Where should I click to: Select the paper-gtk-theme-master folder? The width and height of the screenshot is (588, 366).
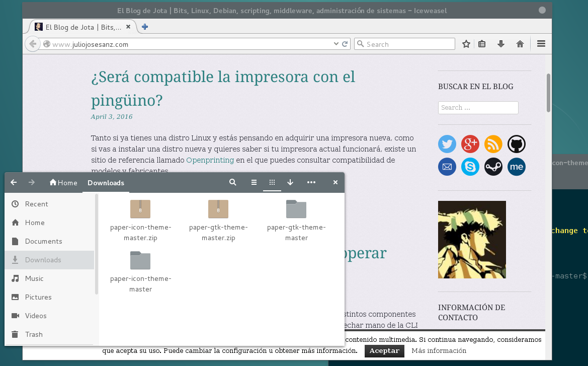[x=296, y=221]
